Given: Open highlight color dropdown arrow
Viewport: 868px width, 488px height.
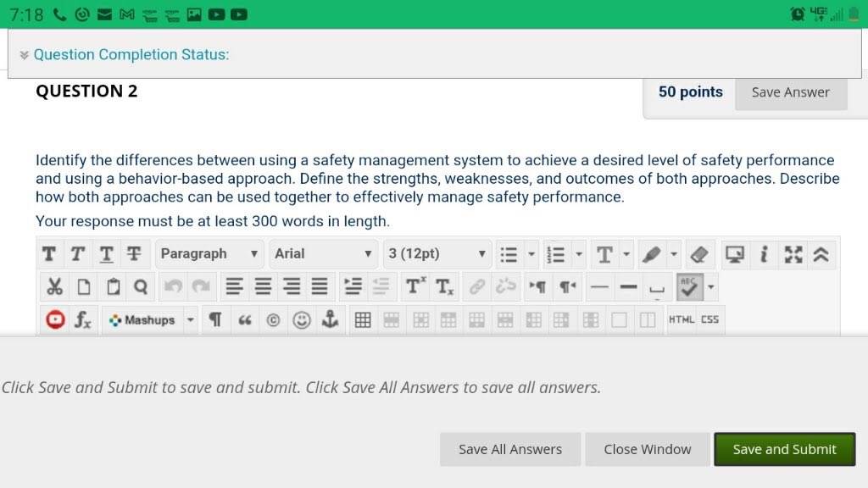Looking at the screenshot, I should point(674,254).
